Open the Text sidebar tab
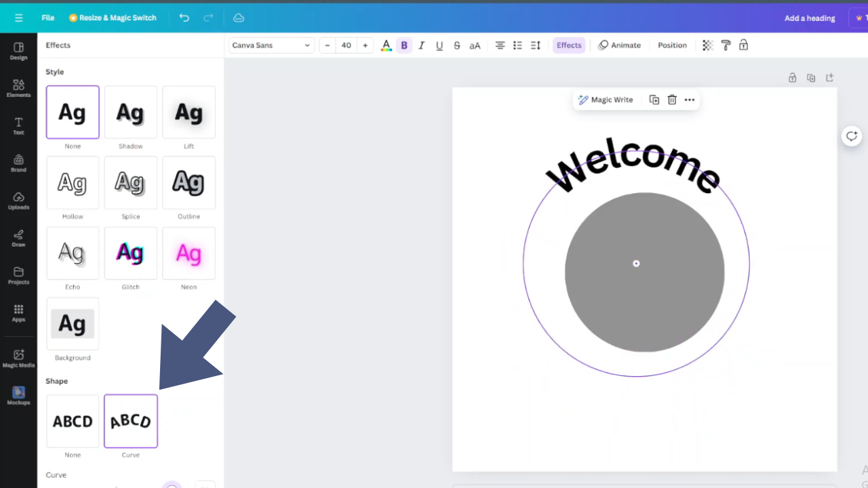Viewport: 868px width, 488px height. [18, 125]
